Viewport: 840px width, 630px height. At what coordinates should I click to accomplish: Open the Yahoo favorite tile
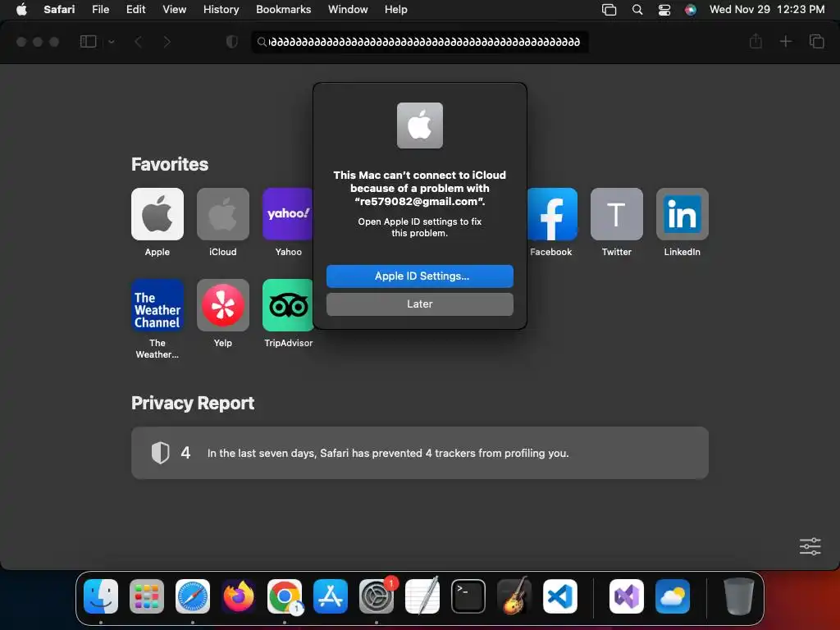tap(288, 214)
